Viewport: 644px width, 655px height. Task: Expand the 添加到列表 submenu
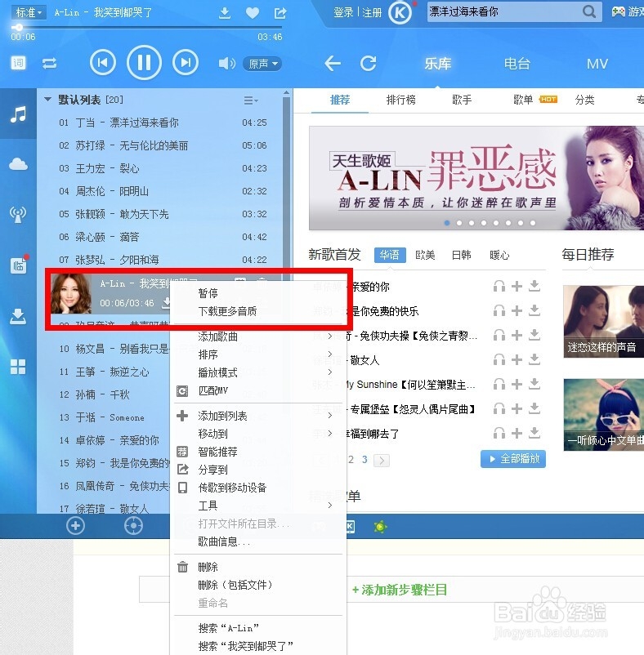click(258, 416)
